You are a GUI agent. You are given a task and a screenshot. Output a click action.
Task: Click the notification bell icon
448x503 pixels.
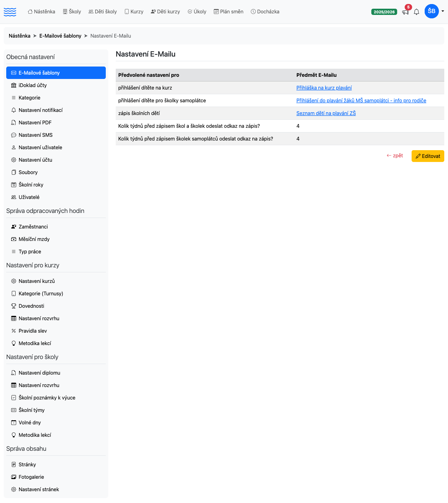pyautogui.click(x=417, y=12)
